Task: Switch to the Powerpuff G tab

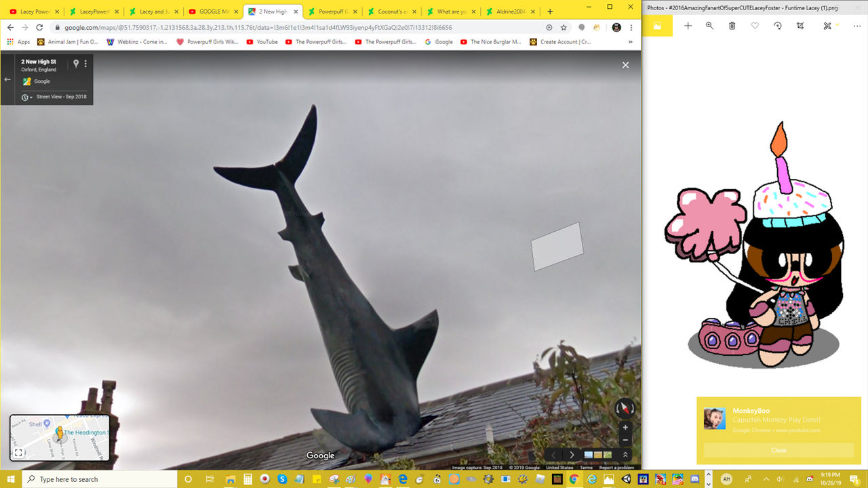Action: pos(331,12)
